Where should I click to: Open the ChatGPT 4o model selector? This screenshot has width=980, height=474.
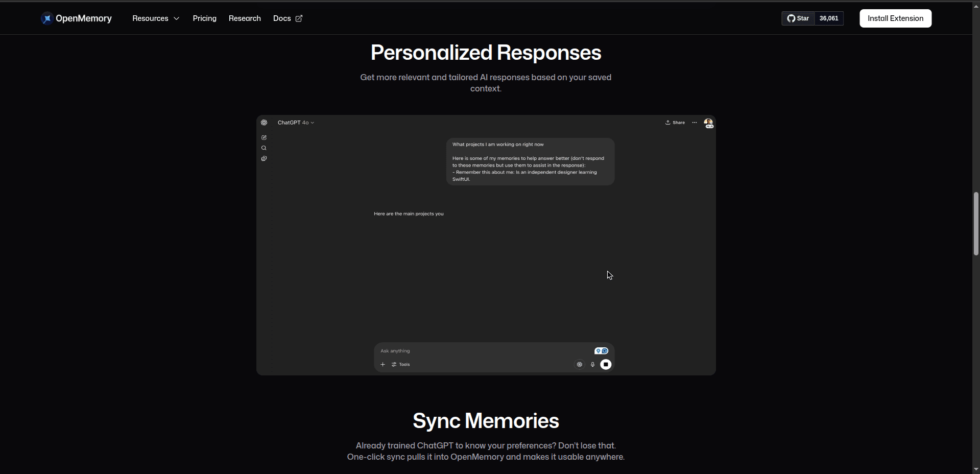click(x=296, y=123)
